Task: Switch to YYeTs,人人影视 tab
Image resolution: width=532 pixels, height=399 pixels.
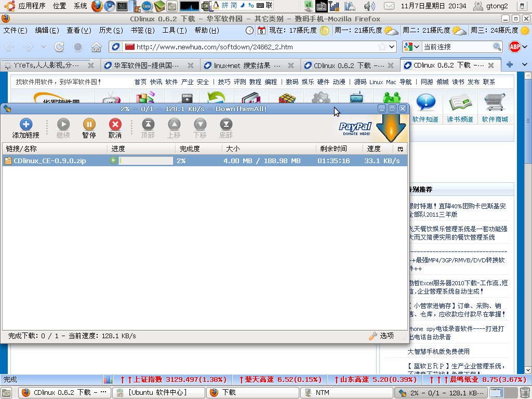Action: [49, 65]
